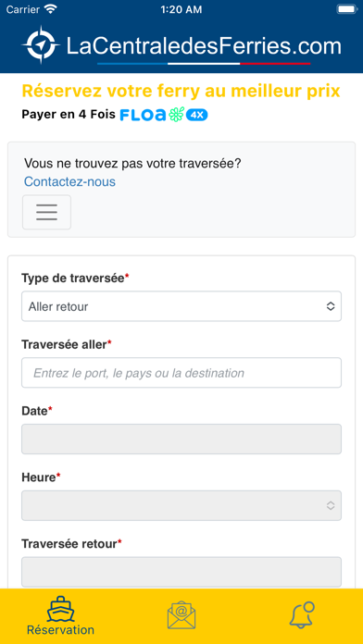Image resolution: width=363 pixels, height=644 pixels.
Task: Click the Date input field
Action: click(x=181, y=440)
